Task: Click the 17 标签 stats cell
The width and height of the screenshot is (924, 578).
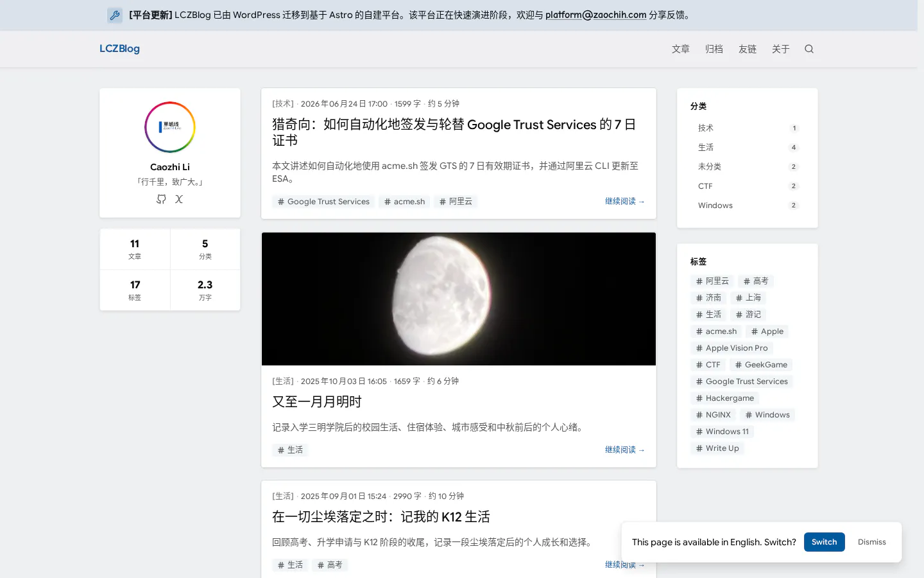Action: click(x=135, y=290)
